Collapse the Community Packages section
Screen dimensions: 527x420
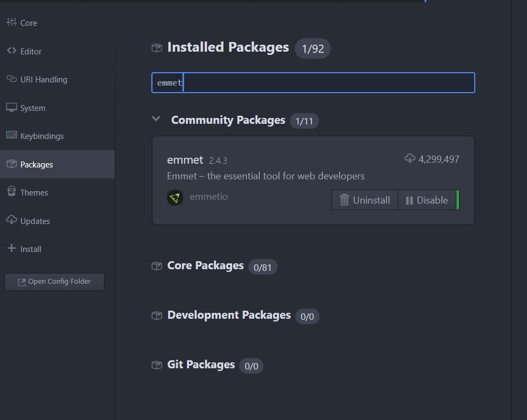156,119
